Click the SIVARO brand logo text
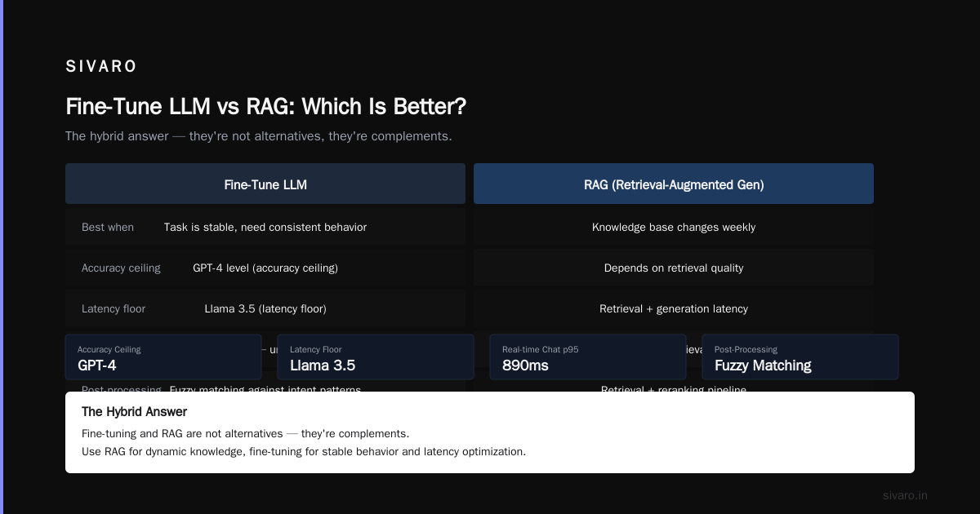Viewport: 980px width, 514px height. (x=101, y=66)
